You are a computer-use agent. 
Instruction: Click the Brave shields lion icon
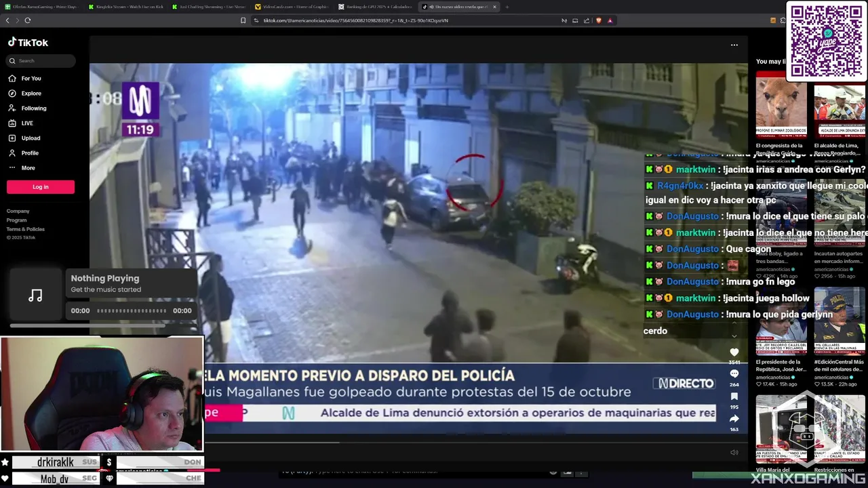point(598,20)
